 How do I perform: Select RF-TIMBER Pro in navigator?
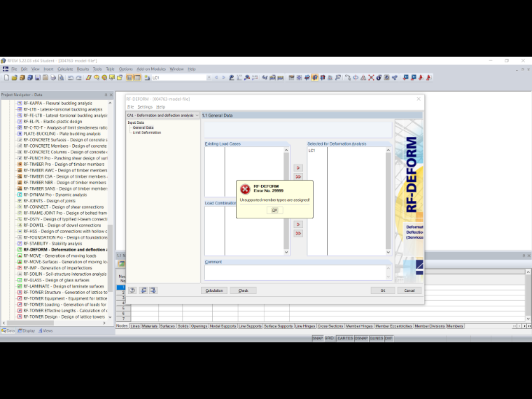click(64, 164)
